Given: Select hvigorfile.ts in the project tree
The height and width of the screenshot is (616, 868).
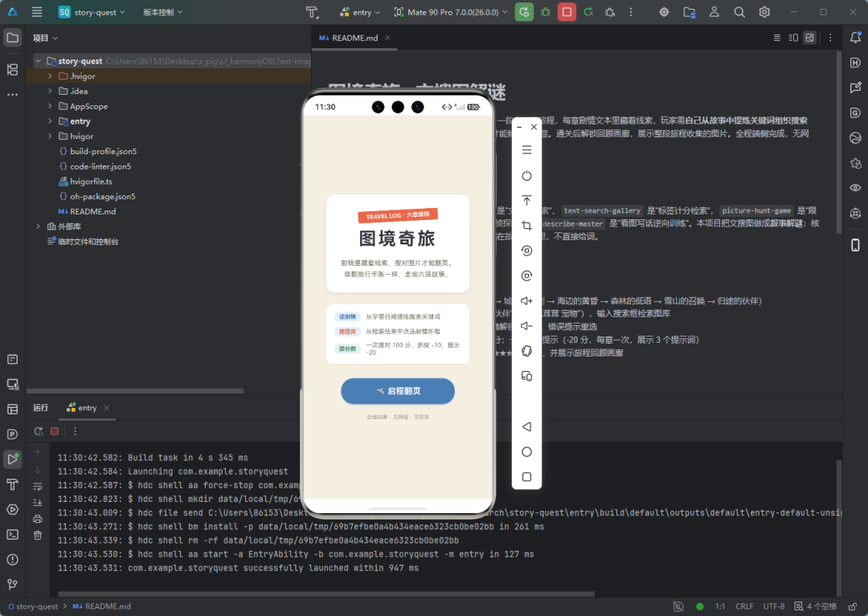Looking at the screenshot, I should pyautogui.click(x=85, y=182).
